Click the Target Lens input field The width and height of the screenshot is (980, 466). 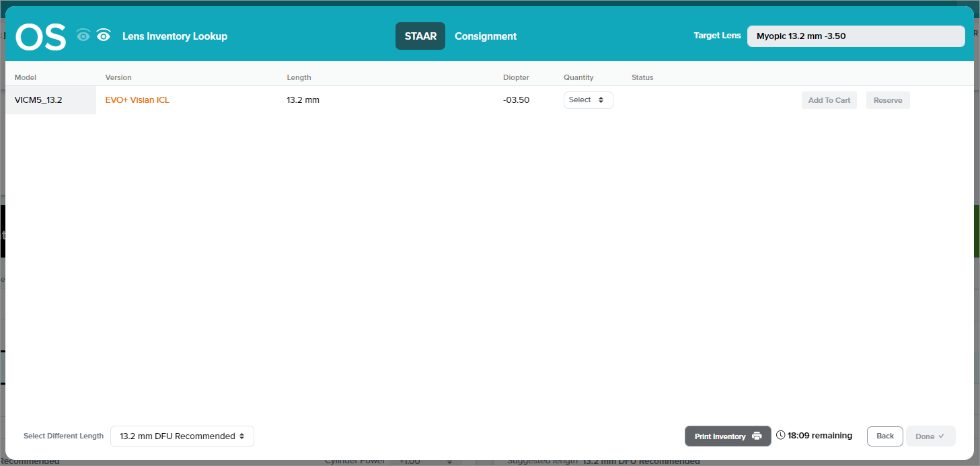point(856,36)
